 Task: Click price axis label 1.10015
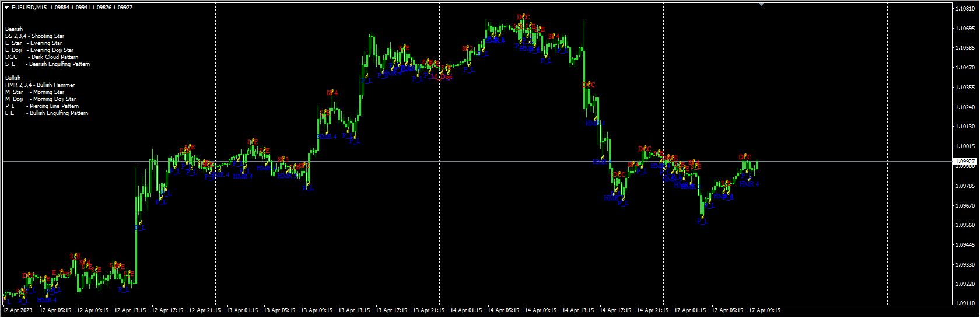[x=965, y=146]
